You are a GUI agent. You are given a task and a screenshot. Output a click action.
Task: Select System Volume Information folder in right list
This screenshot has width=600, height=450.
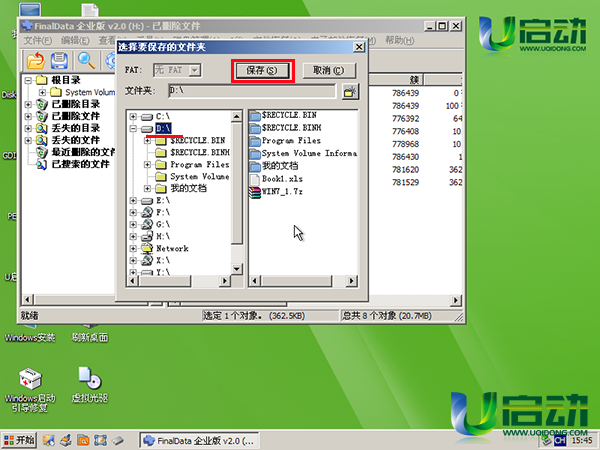tap(303, 153)
